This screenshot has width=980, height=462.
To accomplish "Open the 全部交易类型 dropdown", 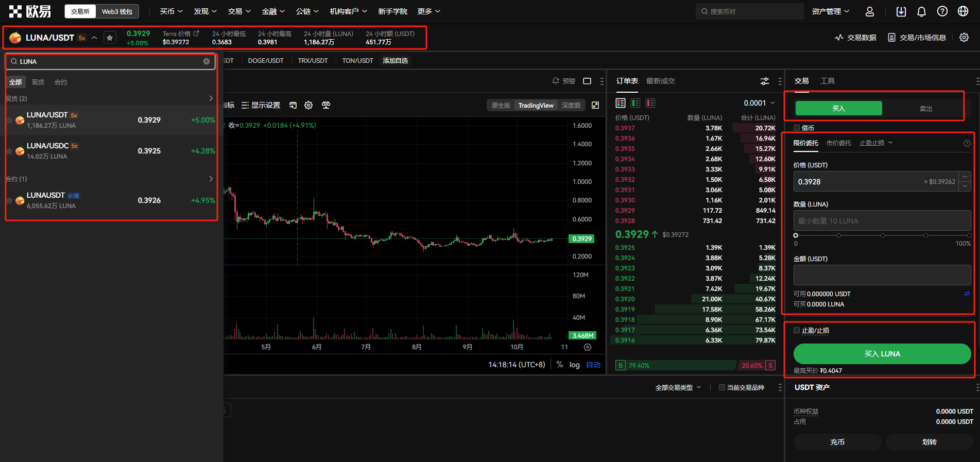I will pyautogui.click(x=678, y=387).
